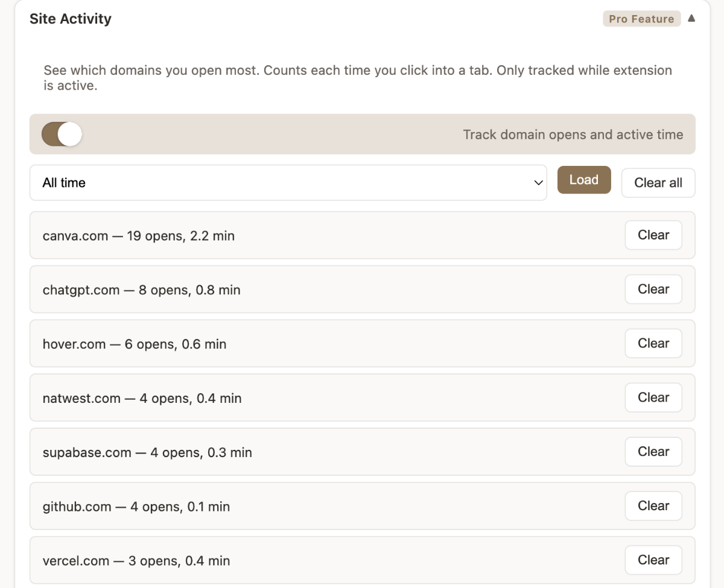Open the All time range dropdown

pyautogui.click(x=288, y=183)
